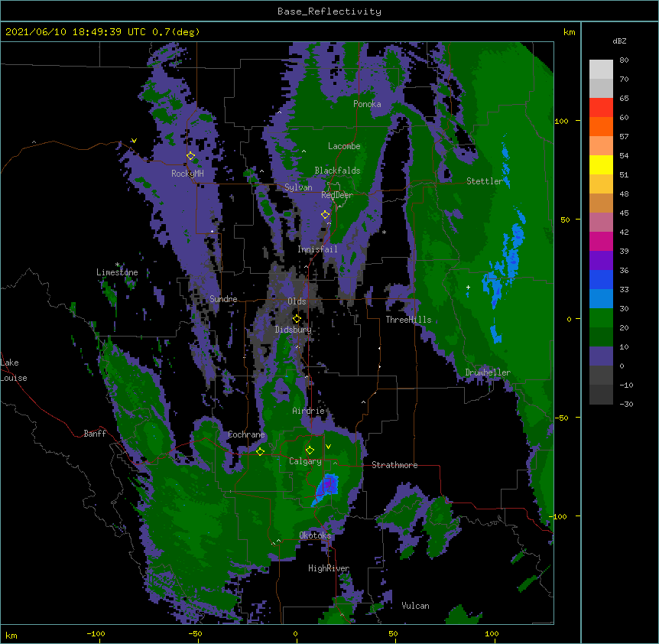
Task: Click the Vulcan label
Action: pos(415,606)
